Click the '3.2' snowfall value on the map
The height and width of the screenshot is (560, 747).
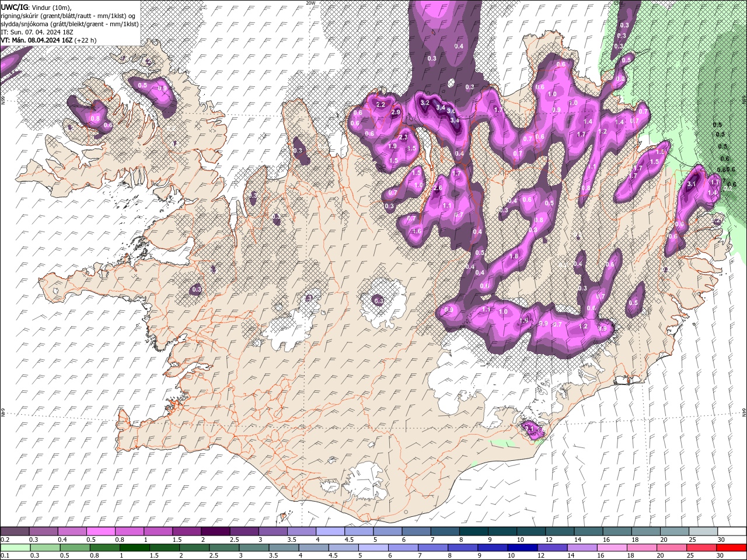pos(425,103)
